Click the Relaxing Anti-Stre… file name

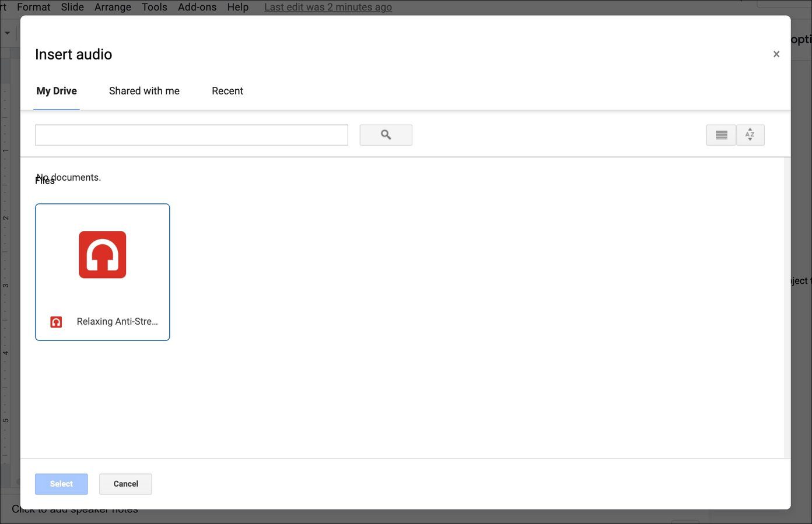pos(117,321)
